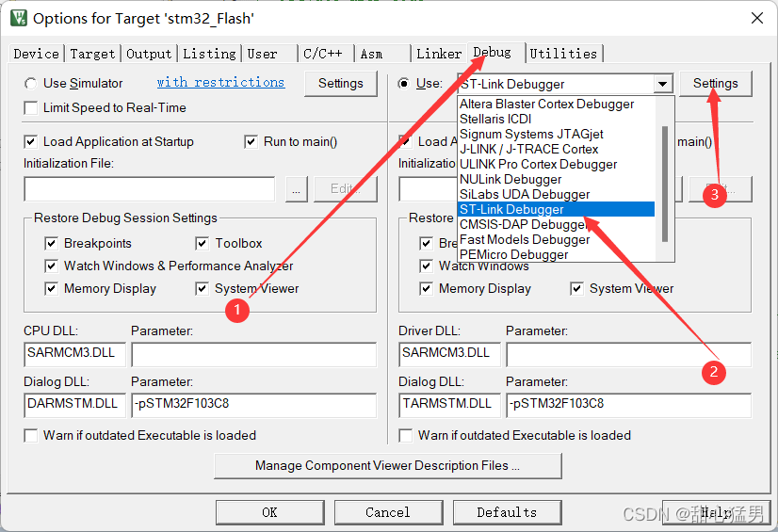Toggle Limit Speed to Real-Time checkbox
The height and width of the screenshot is (532, 778).
[x=31, y=107]
